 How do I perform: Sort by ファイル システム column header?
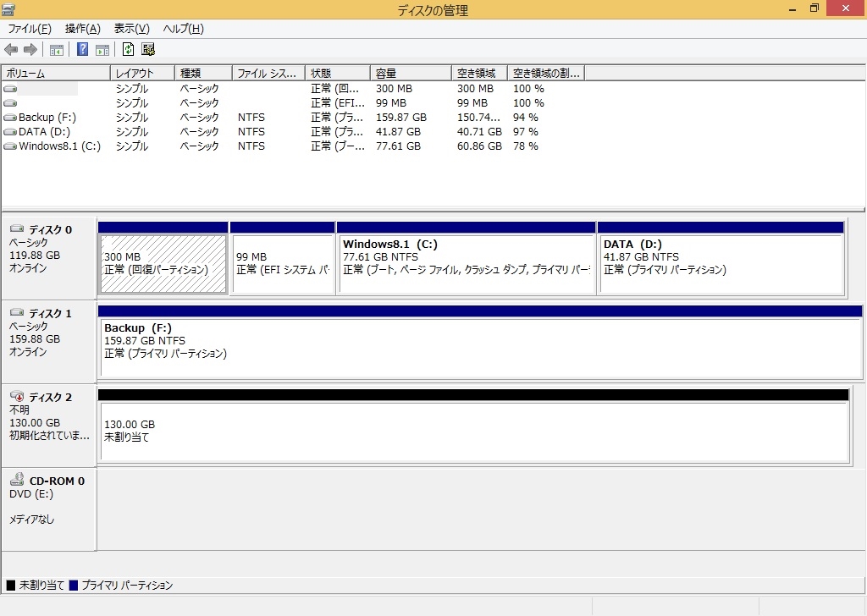pyautogui.click(x=268, y=73)
